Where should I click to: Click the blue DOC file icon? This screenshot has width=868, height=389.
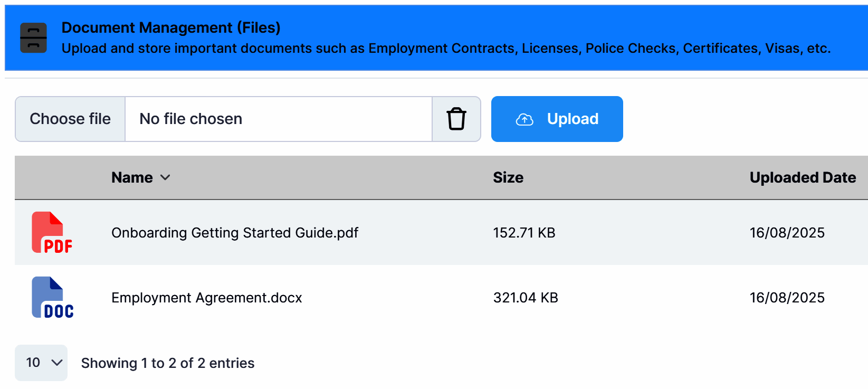tap(52, 298)
